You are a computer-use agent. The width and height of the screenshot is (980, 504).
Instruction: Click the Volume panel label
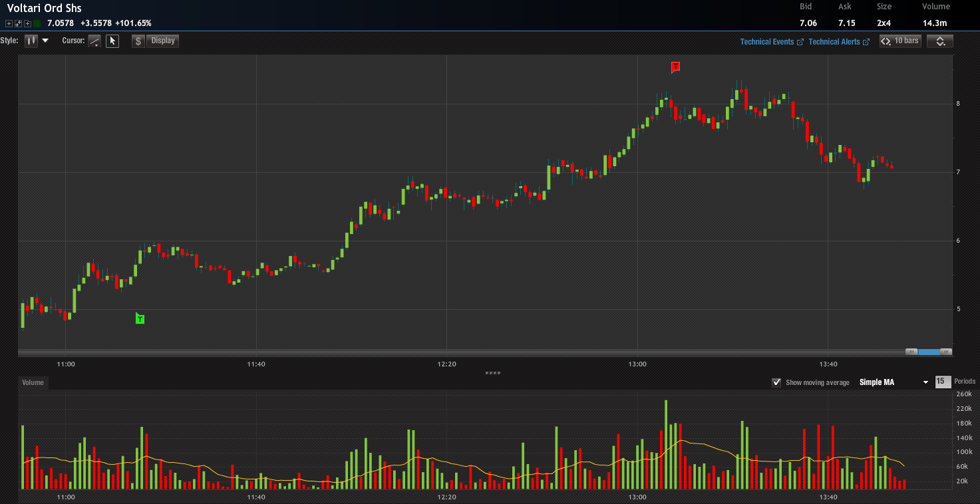[33, 382]
